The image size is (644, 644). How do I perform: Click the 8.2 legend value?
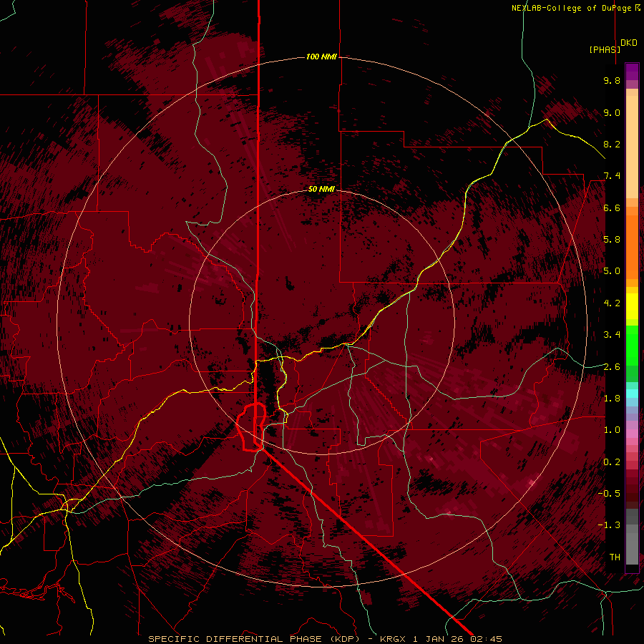[612, 144]
